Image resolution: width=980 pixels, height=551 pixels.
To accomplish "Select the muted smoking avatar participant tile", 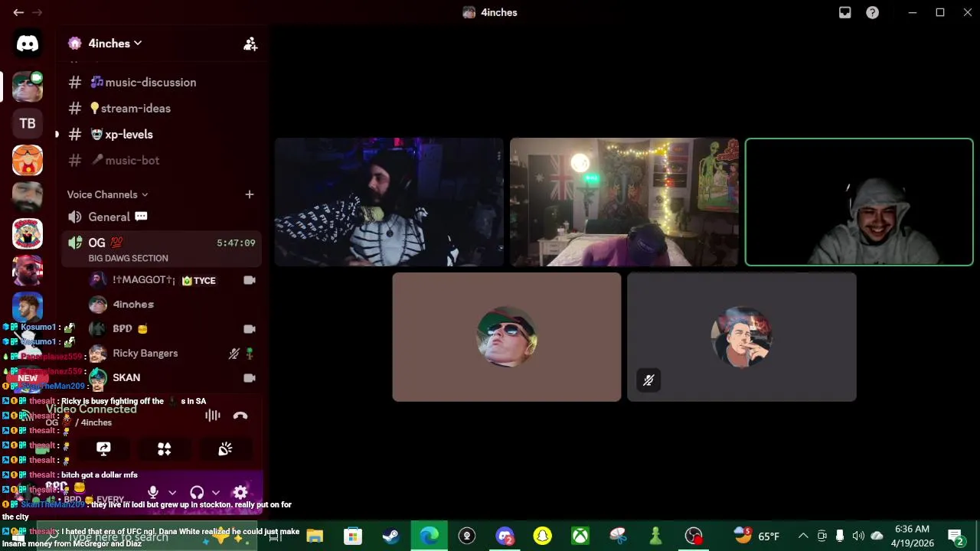I will pyautogui.click(x=742, y=337).
